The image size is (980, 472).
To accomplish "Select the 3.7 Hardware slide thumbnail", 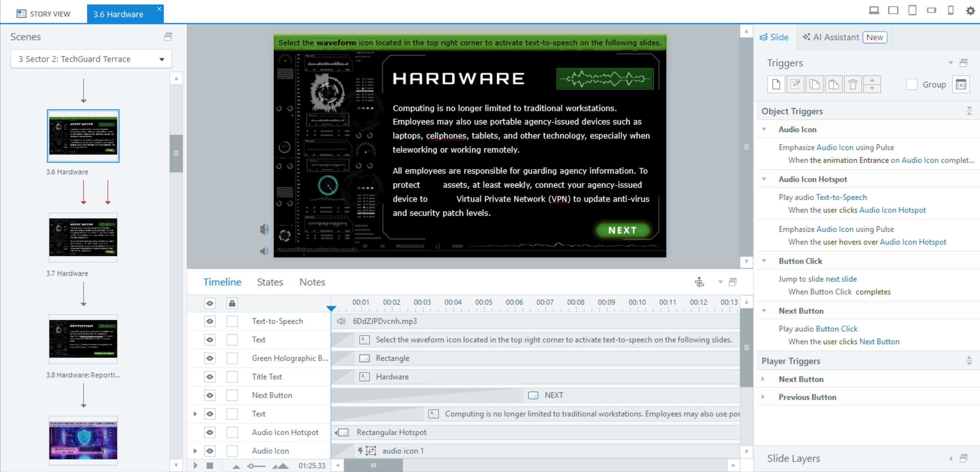I will click(x=83, y=238).
